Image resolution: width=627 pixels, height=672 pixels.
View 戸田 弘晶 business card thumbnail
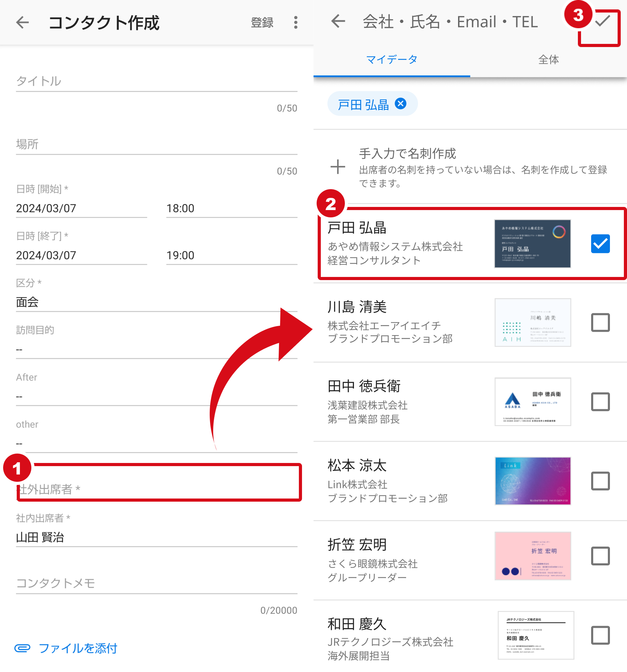(533, 244)
